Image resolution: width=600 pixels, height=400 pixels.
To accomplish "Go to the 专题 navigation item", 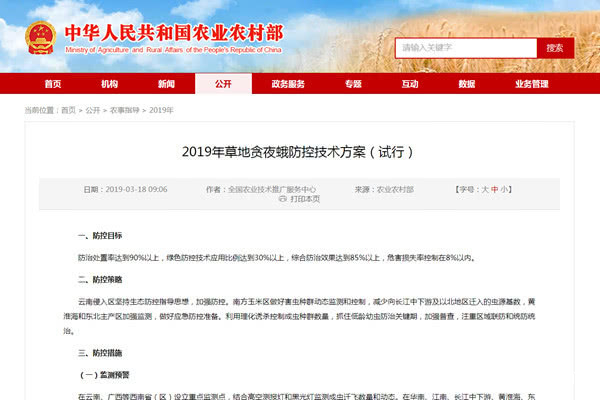I will tap(353, 84).
